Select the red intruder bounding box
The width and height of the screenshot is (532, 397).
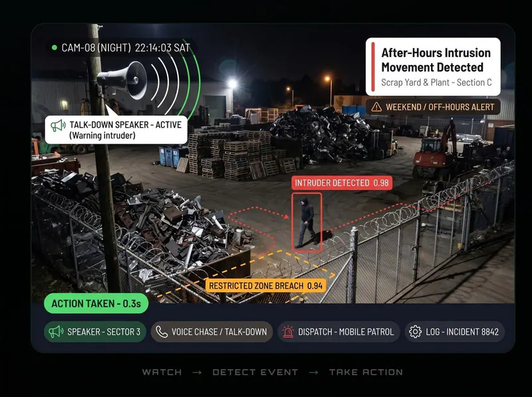(x=307, y=223)
